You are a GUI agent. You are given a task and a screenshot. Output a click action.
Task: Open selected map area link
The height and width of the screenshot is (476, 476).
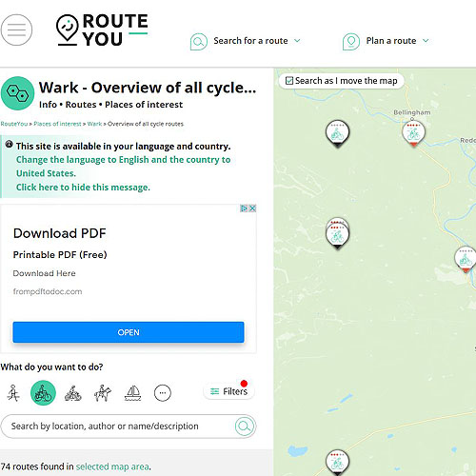click(112, 466)
